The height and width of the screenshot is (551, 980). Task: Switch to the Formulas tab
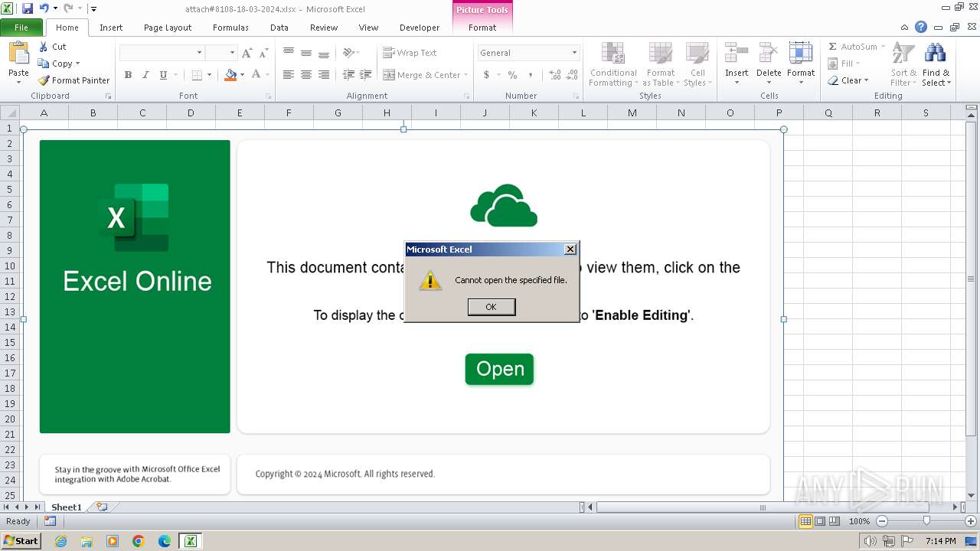tap(230, 28)
